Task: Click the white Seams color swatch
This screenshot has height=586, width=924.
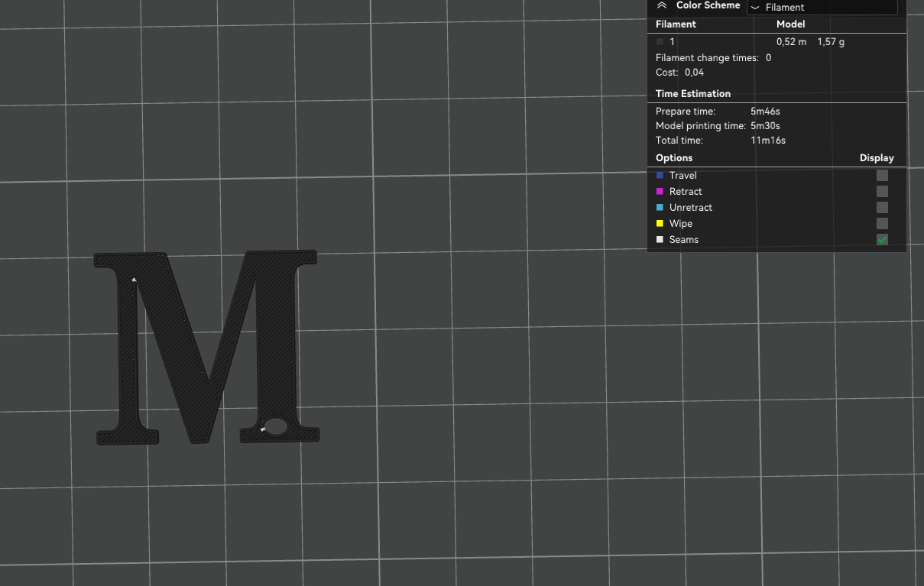Action: point(660,240)
